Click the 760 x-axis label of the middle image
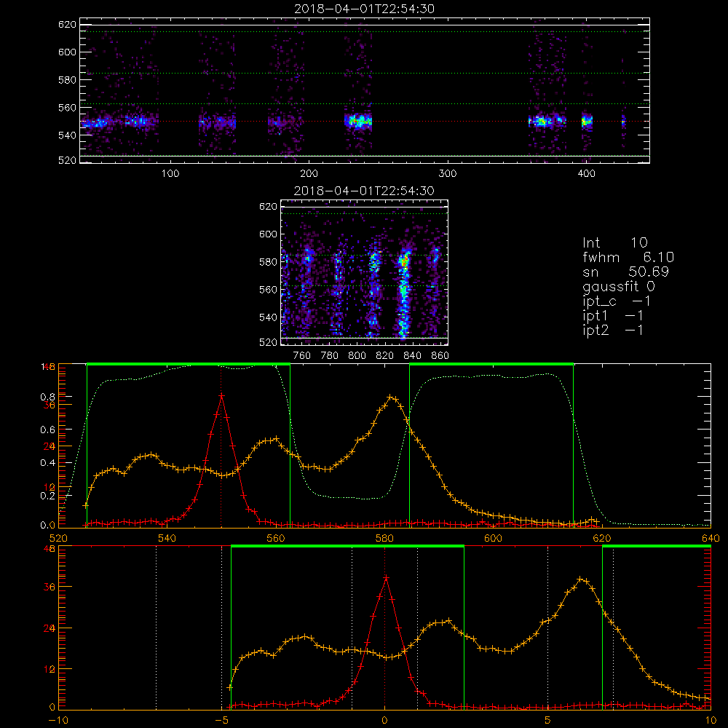 (x=302, y=356)
